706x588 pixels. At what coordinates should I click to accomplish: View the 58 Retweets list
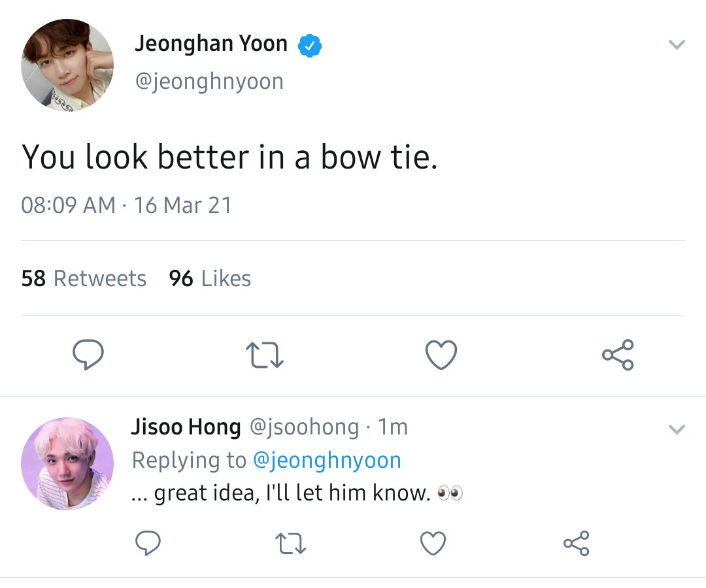(84, 278)
